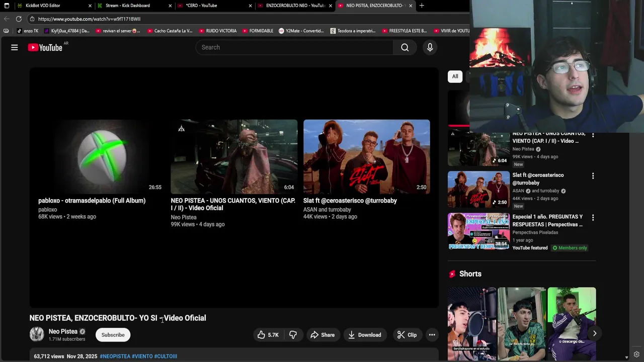This screenshot has width=644, height=362.
Task: Open FORMIDABLE bookmark
Action: click(257, 31)
